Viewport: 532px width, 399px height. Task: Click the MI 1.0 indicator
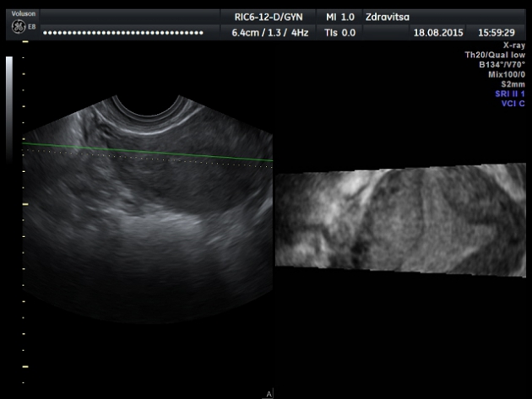341,17
